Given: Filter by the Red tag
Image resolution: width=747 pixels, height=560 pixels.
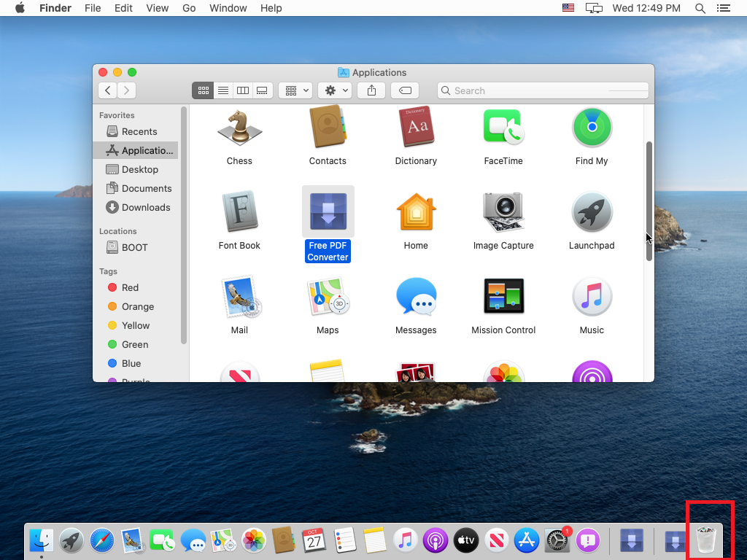Looking at the screenshot, I should (135, 287).
